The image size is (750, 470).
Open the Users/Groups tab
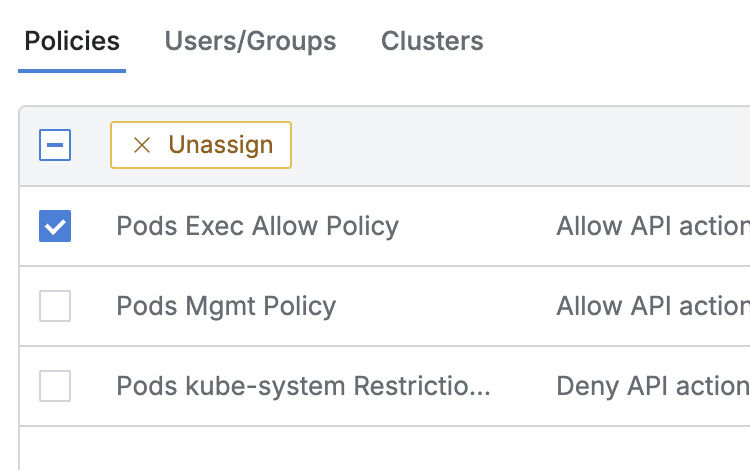point(250,41)
